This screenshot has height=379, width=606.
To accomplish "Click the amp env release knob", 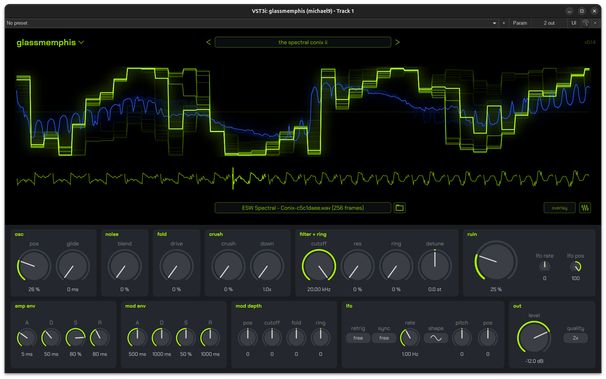I will [100, 338].
